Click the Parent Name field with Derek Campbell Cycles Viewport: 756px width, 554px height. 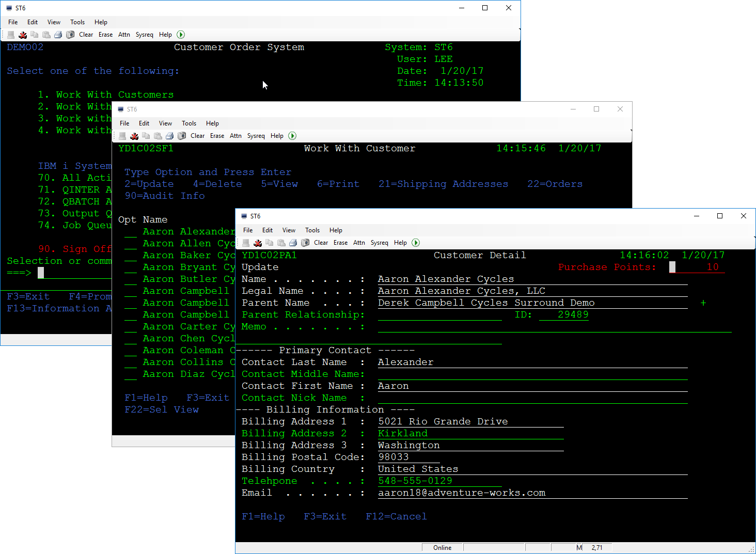pos(532,303)
